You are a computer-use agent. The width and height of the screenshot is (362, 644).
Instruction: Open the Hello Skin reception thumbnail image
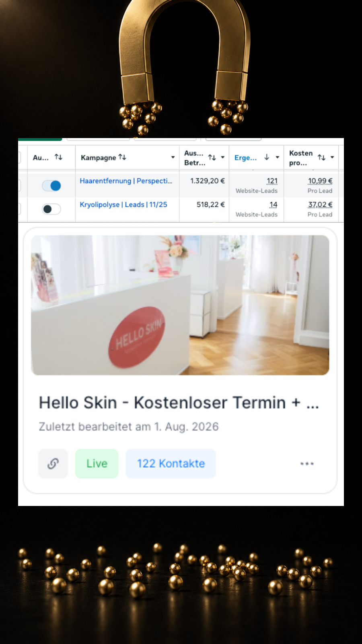click(x=180, y=305)
